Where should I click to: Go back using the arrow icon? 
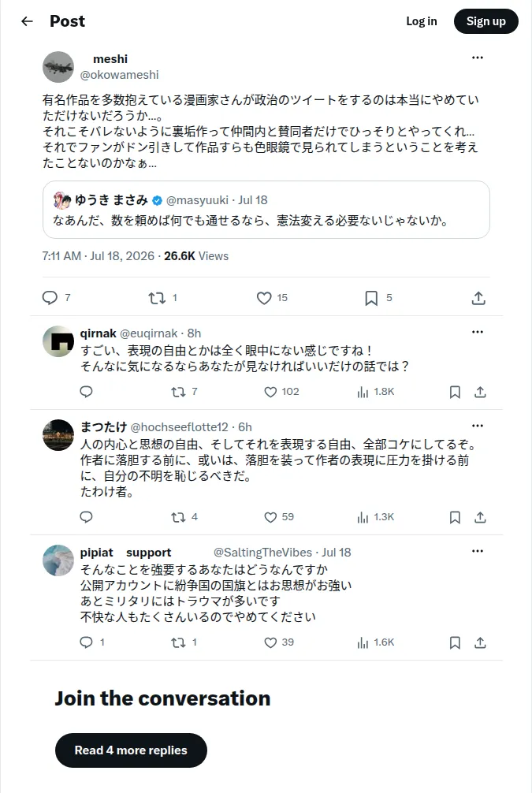click(27, 21)
